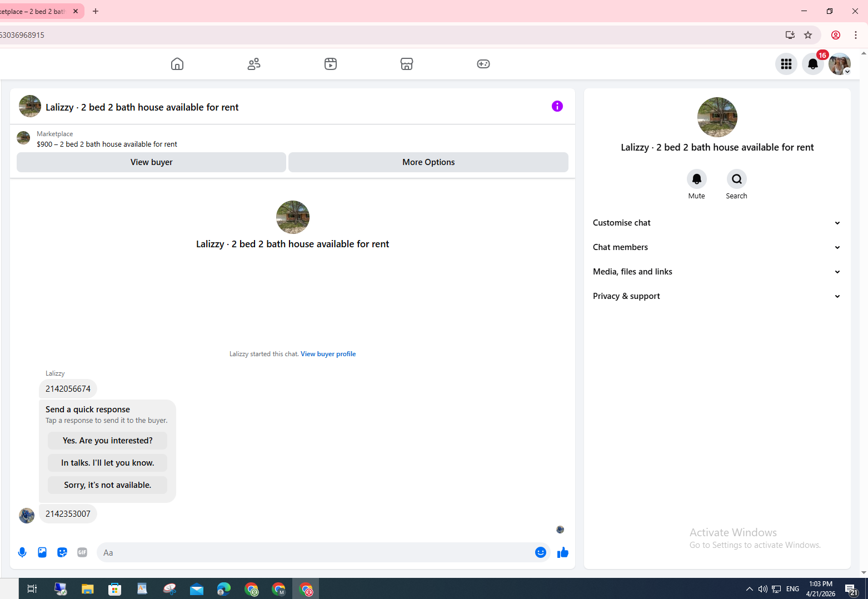The height and width of the screenshot is (599, 868).
Task: Open the Mail app from taskbar
Action: (x=197, y=589)
